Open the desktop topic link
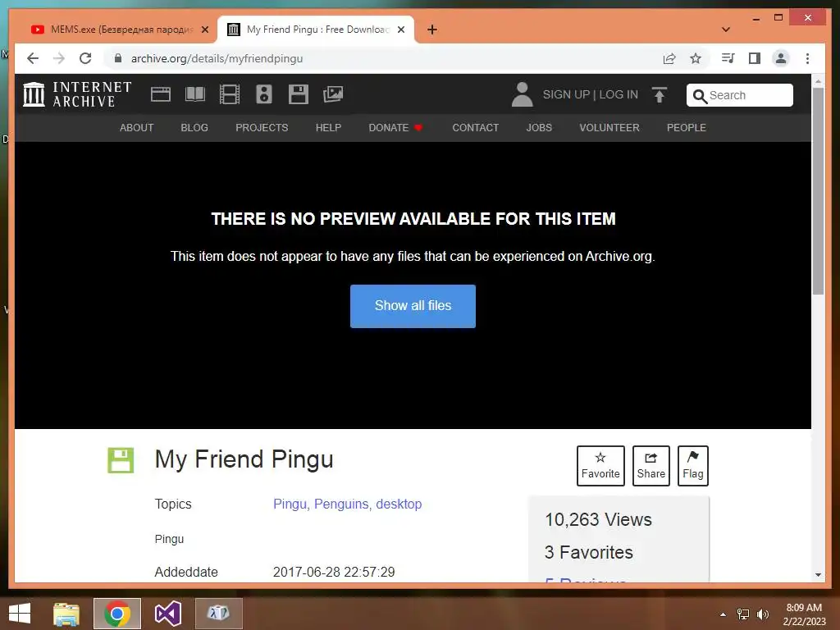This screenshot has width=840, height=630. point(399,504)
